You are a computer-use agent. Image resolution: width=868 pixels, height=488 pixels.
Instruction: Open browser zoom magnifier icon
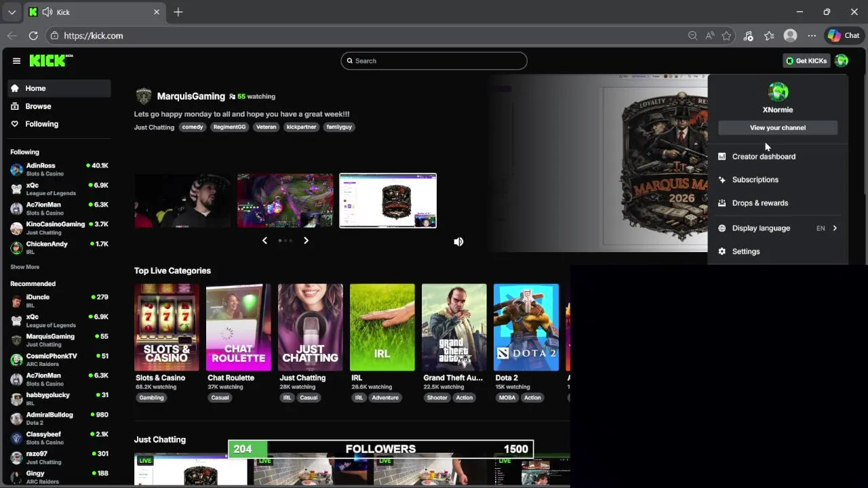(x=692, y=36)
